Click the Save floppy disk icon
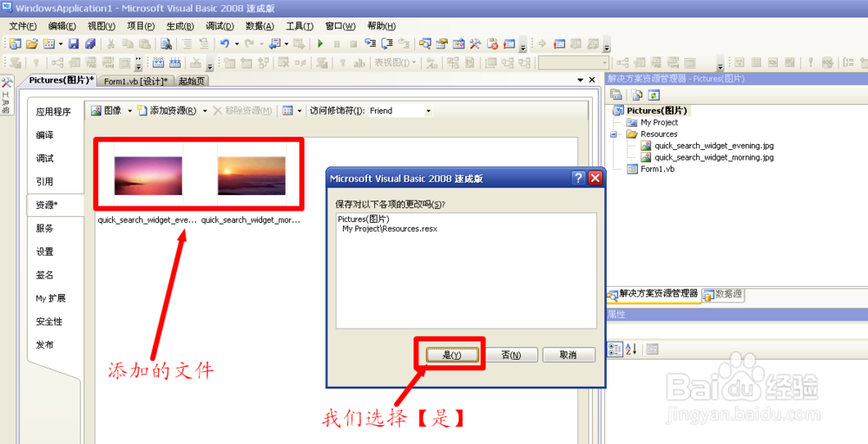The height and width of the screenshot is (444, 868). click(74, 43)
